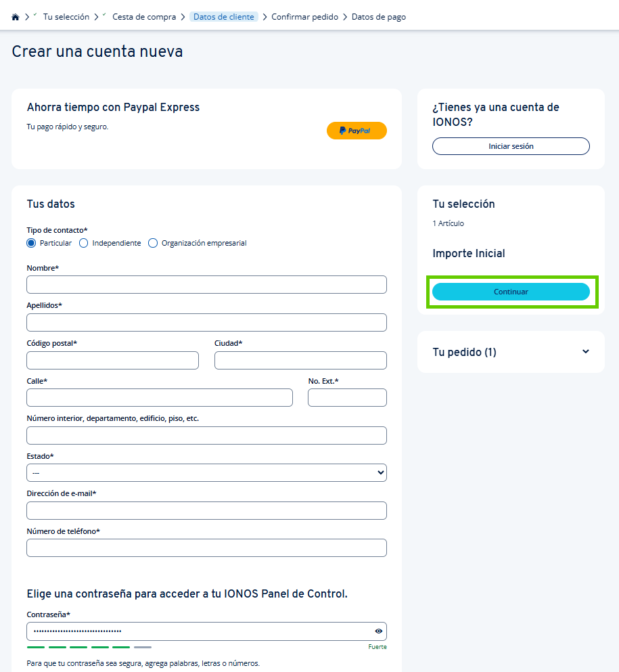The width and height of the screenshot is (619, 672).
Task: Choose the Independiente option
Action: click(x=83, y=242)
